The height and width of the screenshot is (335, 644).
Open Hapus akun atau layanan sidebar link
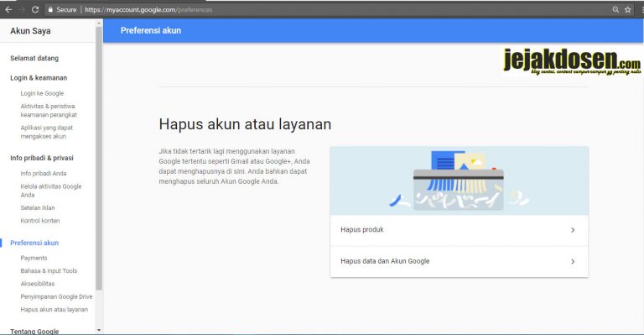(x=55, y=310)
